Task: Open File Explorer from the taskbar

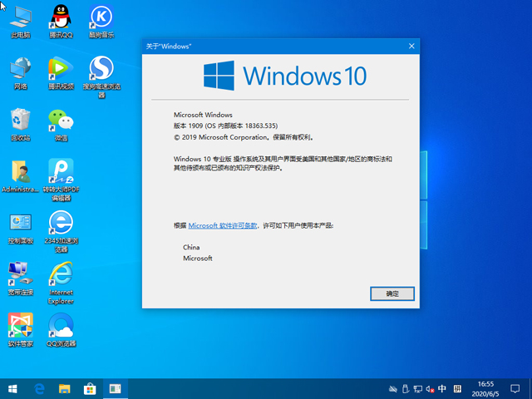Action: coord(65,389)
